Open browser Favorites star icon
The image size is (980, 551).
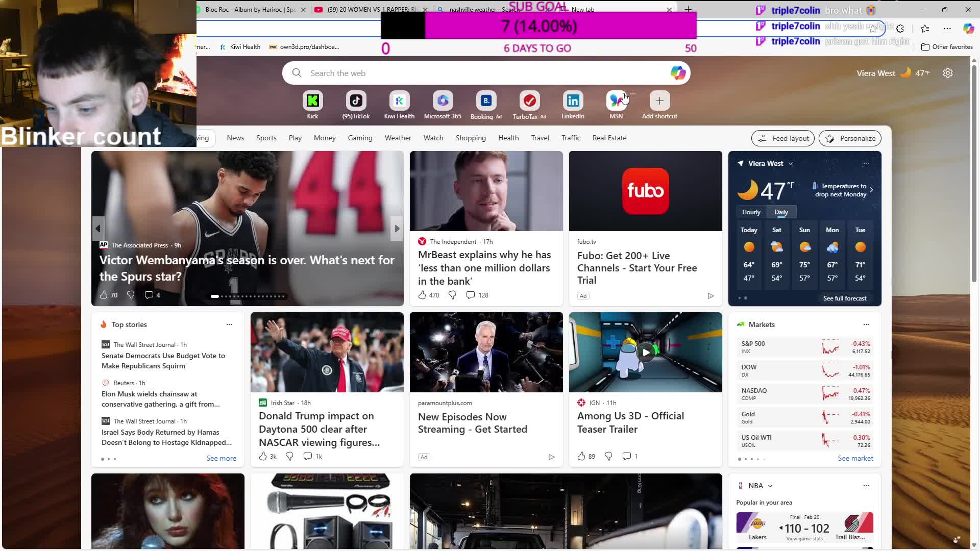click(x=925, y=29)
